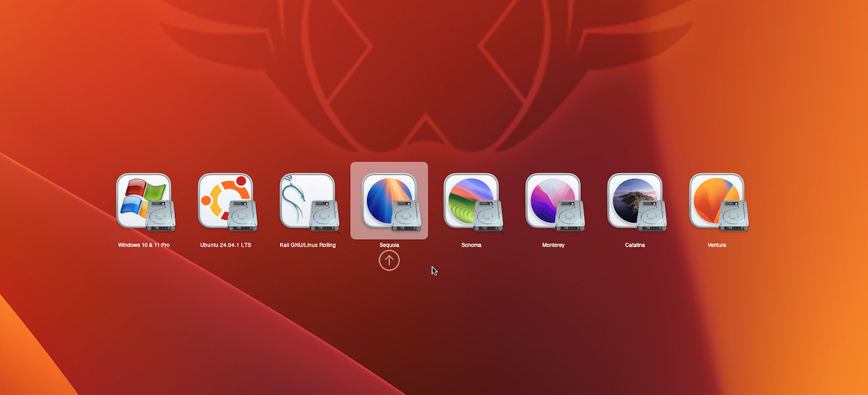
Task: Choose the Ventura startup disk icon
Action: point(718,202)
